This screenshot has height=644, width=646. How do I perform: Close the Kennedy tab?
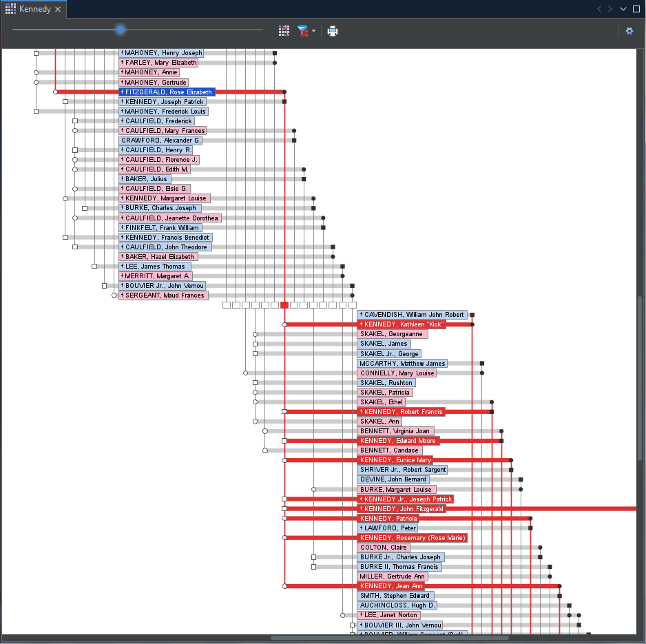tap(58, 9)
